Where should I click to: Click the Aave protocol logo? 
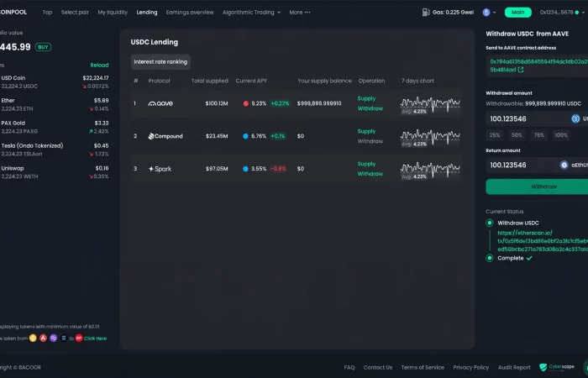coord(160,103)
